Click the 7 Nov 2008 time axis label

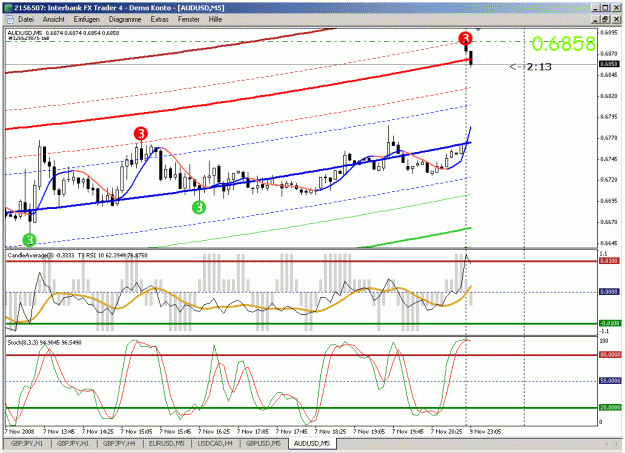(x=20, y=431)
